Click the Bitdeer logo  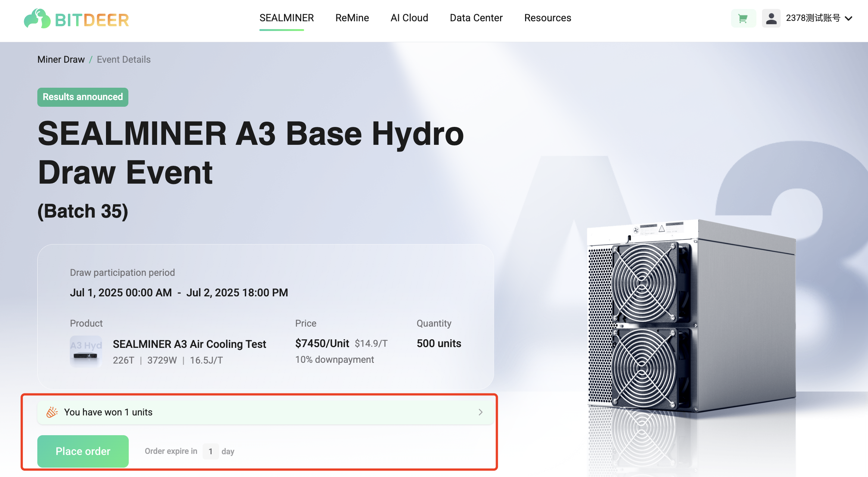pyautogui.click(x=77, y=19)
